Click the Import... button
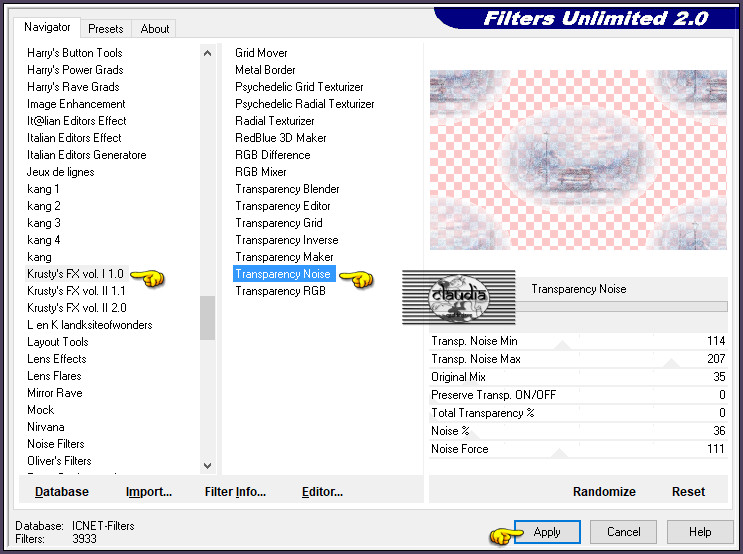 [x=149, y=492]
